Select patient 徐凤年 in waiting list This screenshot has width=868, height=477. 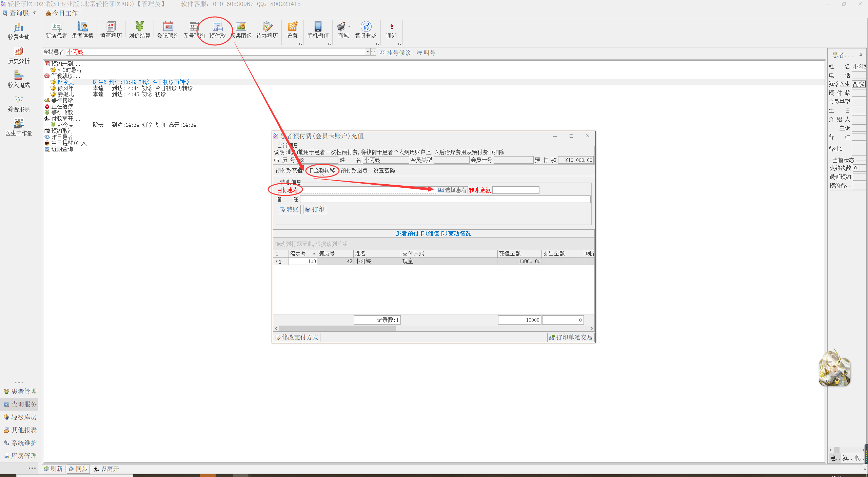tap(65, 88)
